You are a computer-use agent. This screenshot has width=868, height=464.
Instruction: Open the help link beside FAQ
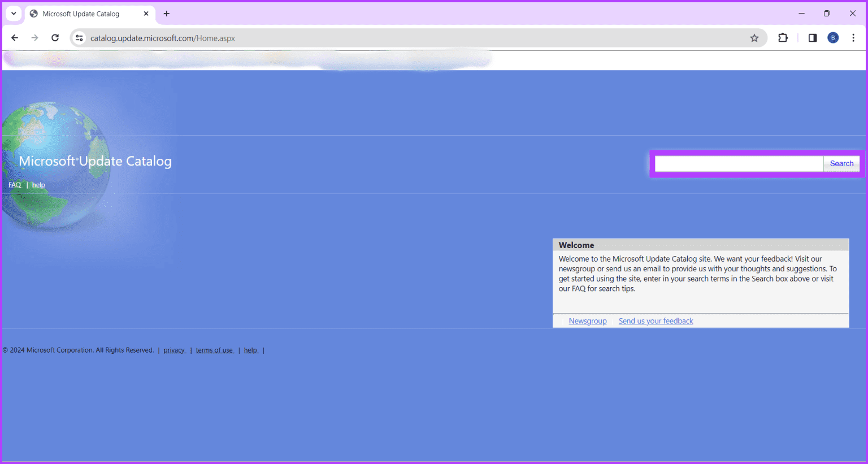pyautogui.click(x=38, y=185)
